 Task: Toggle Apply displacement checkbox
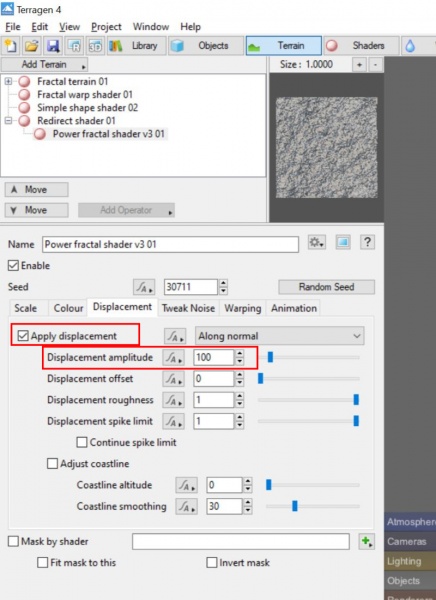[23, 336]
